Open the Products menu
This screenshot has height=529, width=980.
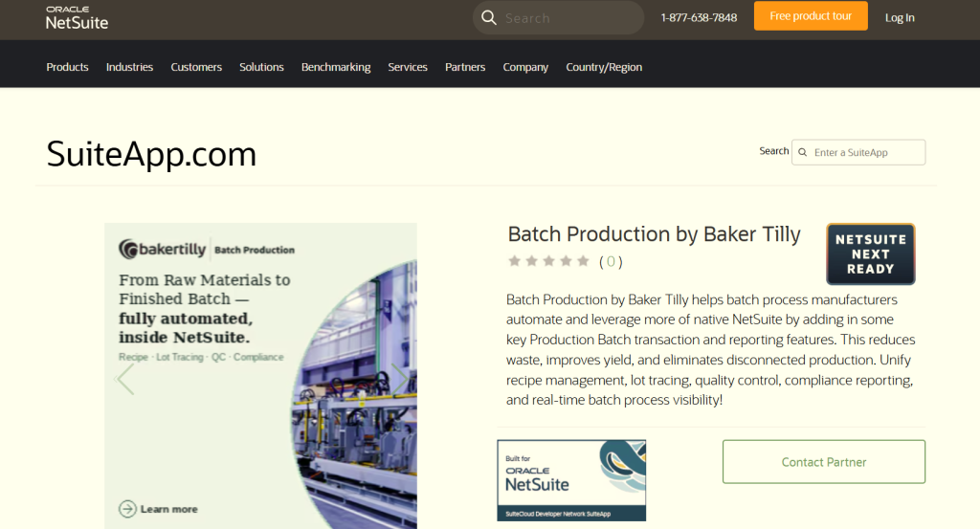click(68, 67)
